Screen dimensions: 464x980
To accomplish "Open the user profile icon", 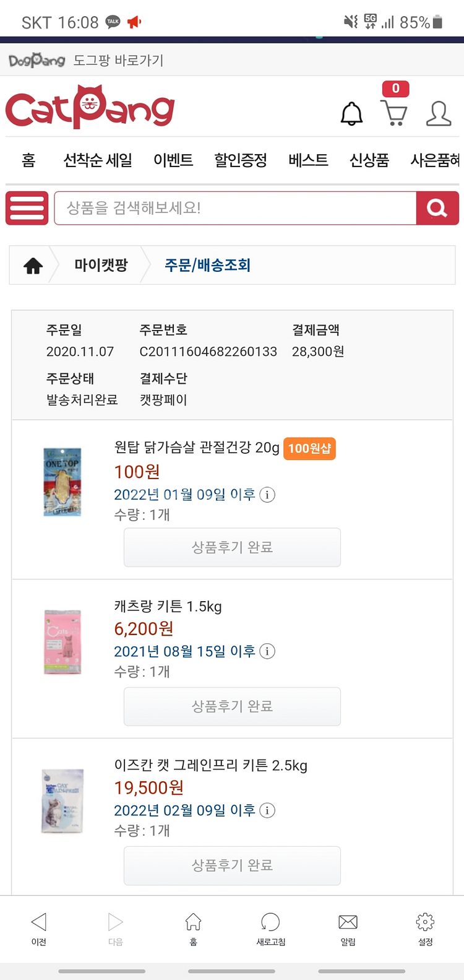I will [439, 114].
